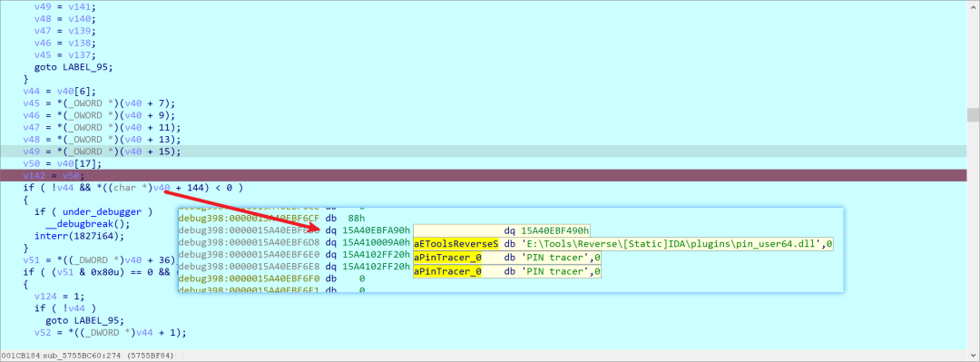The width and height of the screenshot is (980, 362).
Task: Click the first aPinTracer_0 label
Action: [x=447, y=257]
